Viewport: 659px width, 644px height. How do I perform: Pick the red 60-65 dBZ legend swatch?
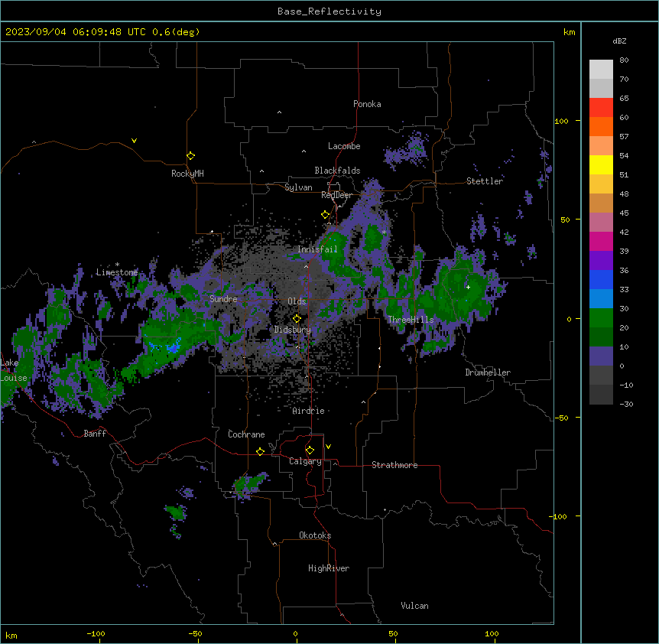coord(601,108)
